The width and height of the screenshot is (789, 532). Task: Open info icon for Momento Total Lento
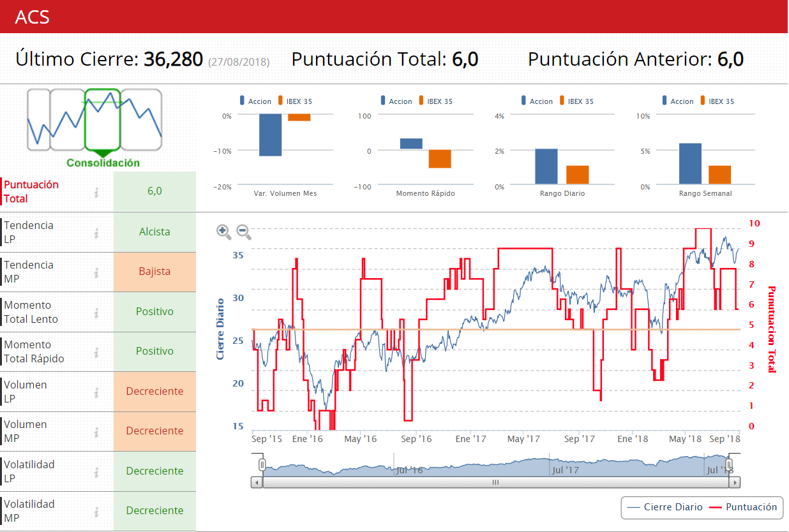[x=96, y=313]
